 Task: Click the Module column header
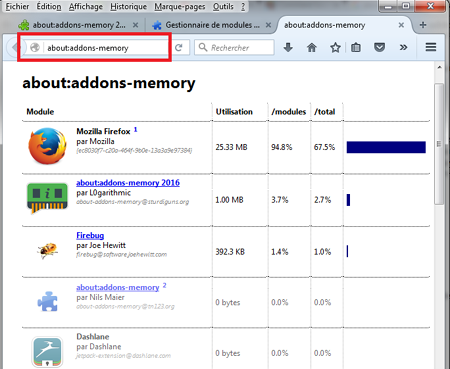pos(40,112)
